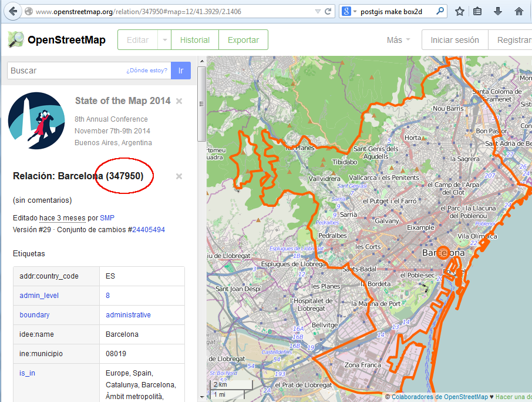Open boundary tag key link
This screenshot has height=402, width=532.
(x=34, y=315)
